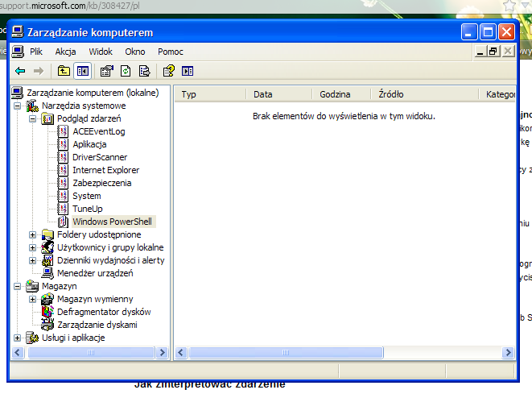Click the Narzędzia systemowe tools icon

[x=32, y=106]
